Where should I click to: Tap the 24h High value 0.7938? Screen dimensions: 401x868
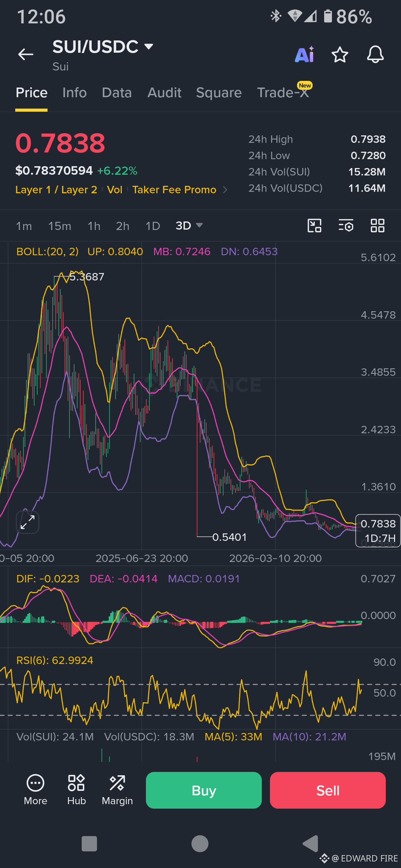368,139
